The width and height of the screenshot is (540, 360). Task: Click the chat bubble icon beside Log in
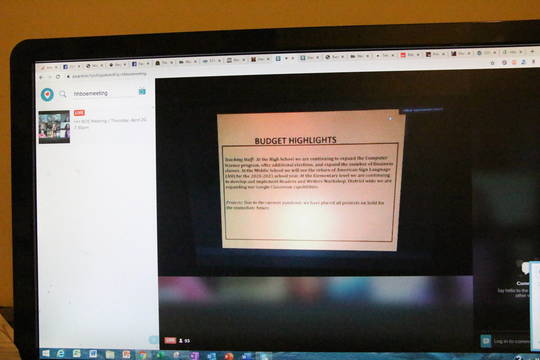click(x=486, y=341)
